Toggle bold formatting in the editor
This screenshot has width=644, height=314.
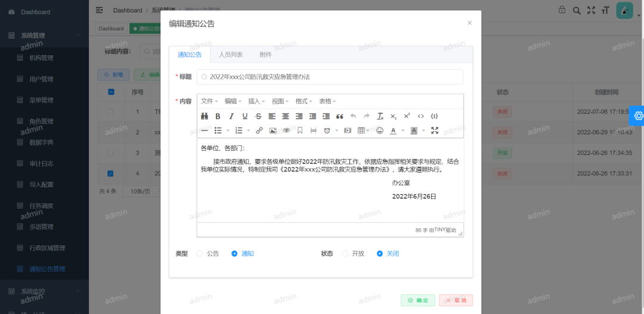point(218,116)
